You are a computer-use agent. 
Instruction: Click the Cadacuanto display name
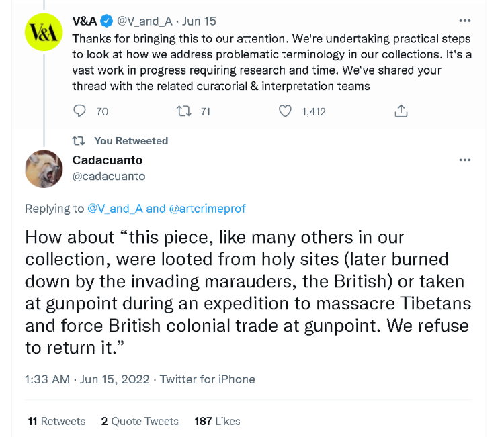(107, 160)
